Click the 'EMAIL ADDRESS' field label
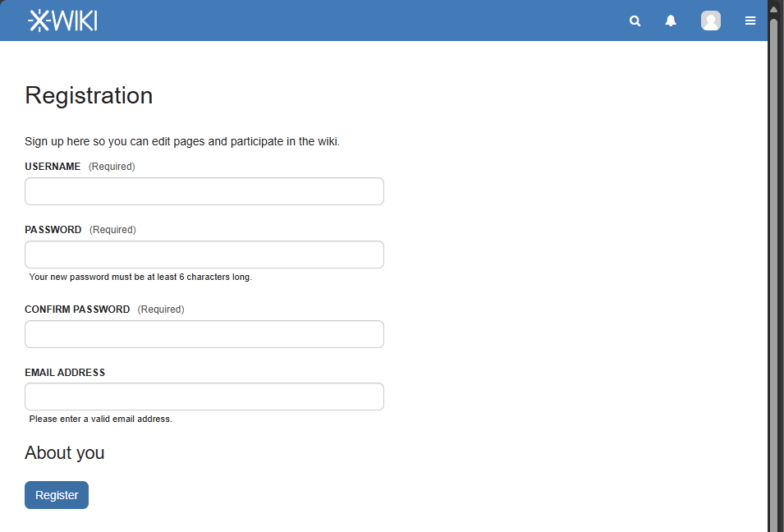Screen dimensions: 784x532 tap(65, 373)
